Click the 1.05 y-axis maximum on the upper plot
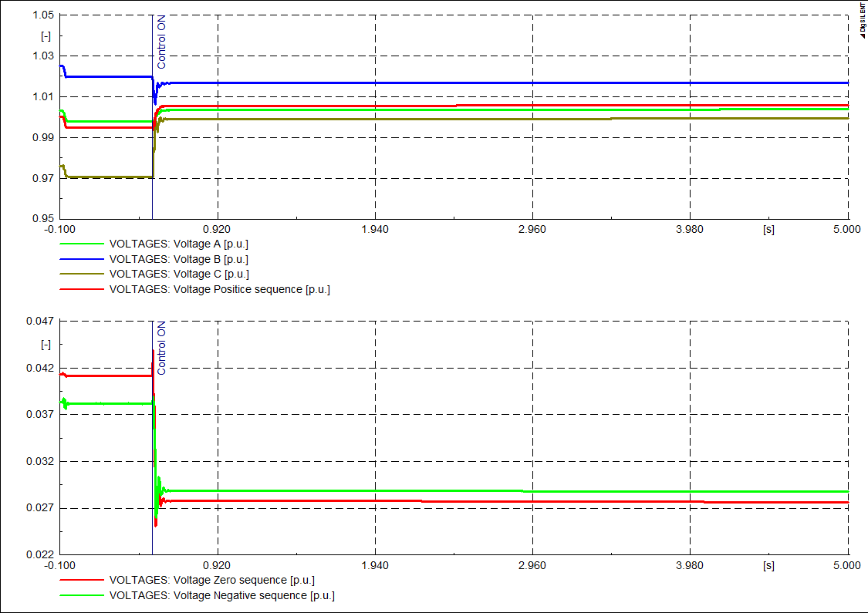 42,15
